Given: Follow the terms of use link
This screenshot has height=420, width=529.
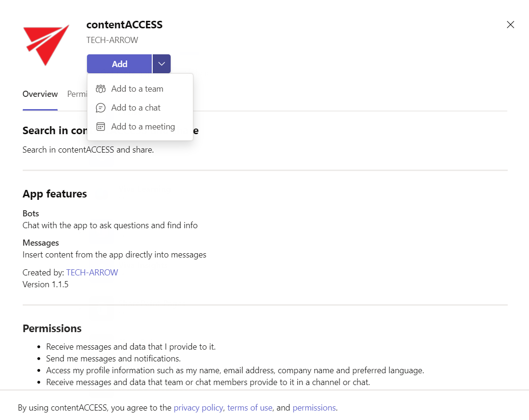Looking at the screenshot, I should [x=250, y=408].
